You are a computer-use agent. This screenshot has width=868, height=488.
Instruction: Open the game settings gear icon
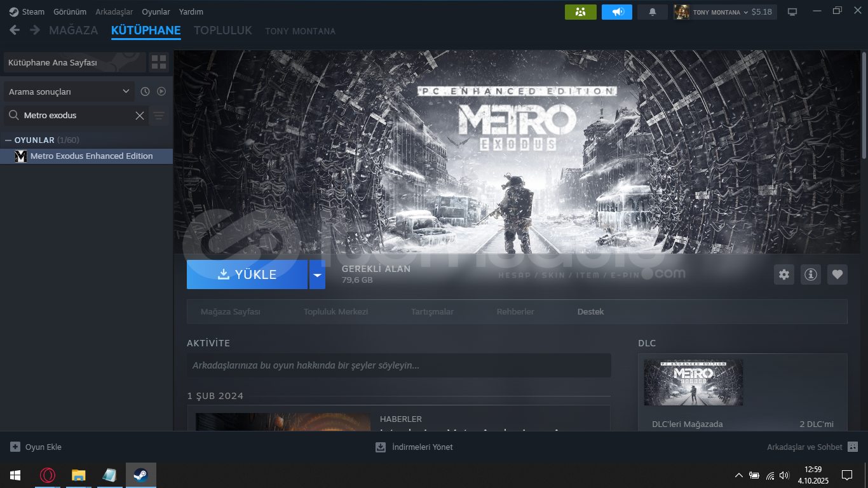tap(784, 274)
